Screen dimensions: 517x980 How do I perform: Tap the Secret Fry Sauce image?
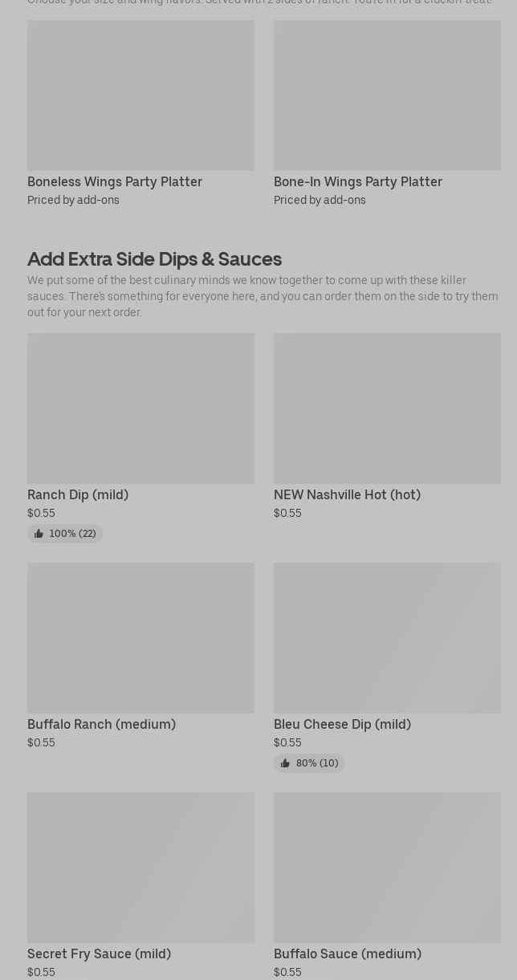click(x=140, y=867)
